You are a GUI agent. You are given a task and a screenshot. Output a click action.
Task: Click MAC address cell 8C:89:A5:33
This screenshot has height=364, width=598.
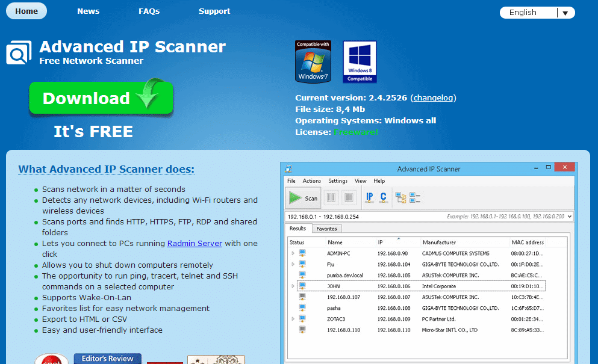point(527,330)
